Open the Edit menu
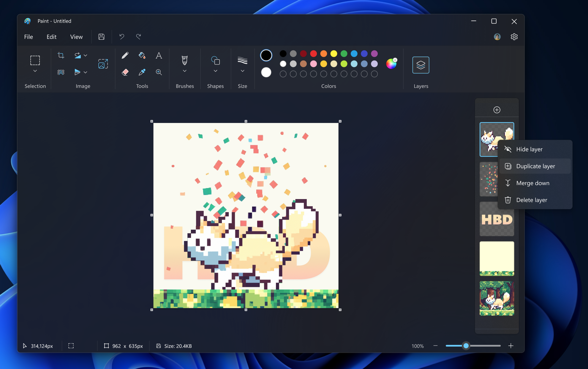 (51, 37)
